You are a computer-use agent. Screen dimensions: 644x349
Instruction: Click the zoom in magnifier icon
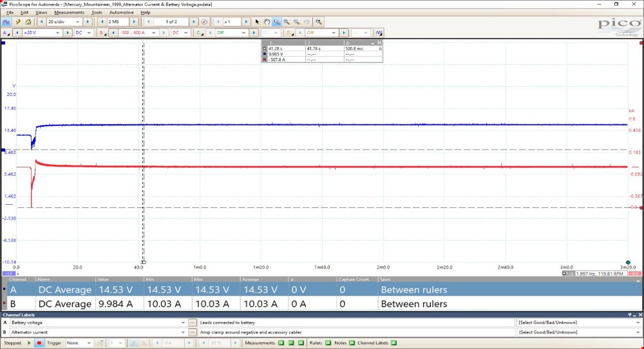point(287,22)
